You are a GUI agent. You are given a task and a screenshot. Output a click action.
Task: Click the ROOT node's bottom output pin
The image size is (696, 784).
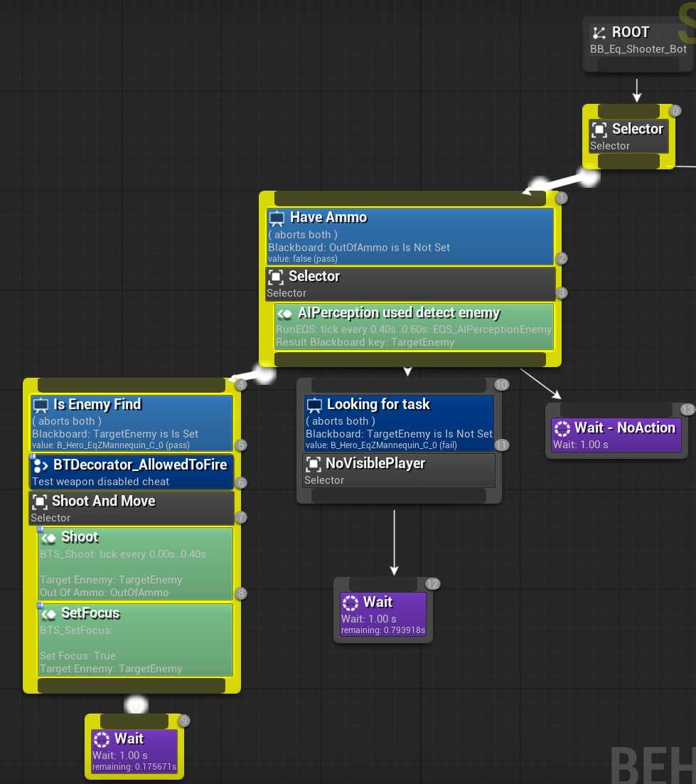pyautogui.click(x=637, y=65)
